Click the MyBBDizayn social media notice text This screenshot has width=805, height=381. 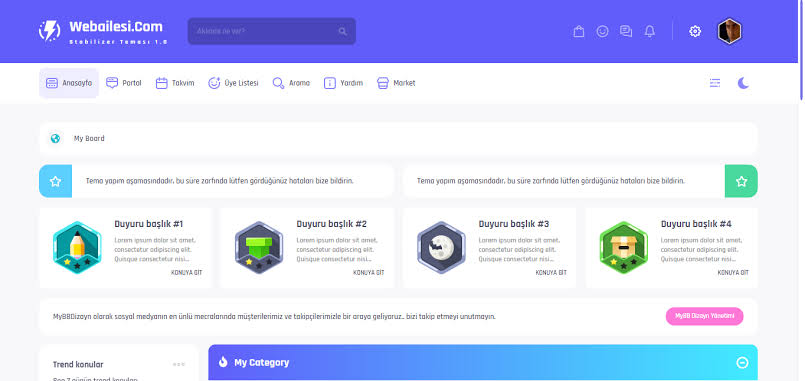(x=274, y=317)
